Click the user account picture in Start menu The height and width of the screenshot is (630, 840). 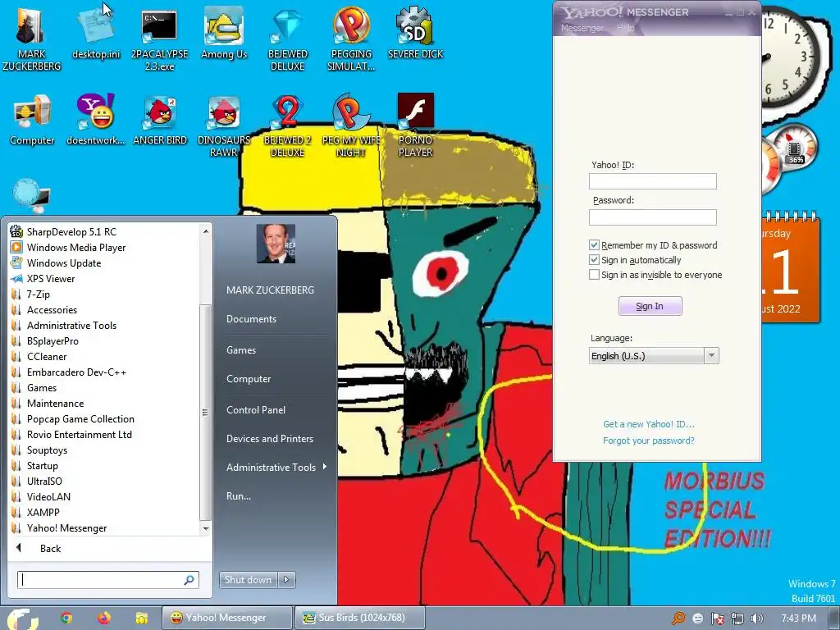276,243
